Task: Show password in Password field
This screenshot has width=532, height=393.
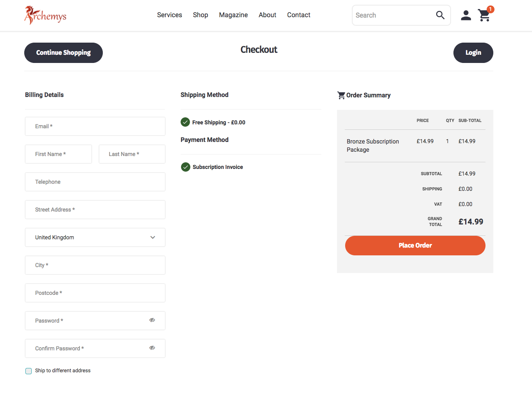Action: tap(152, 320)
